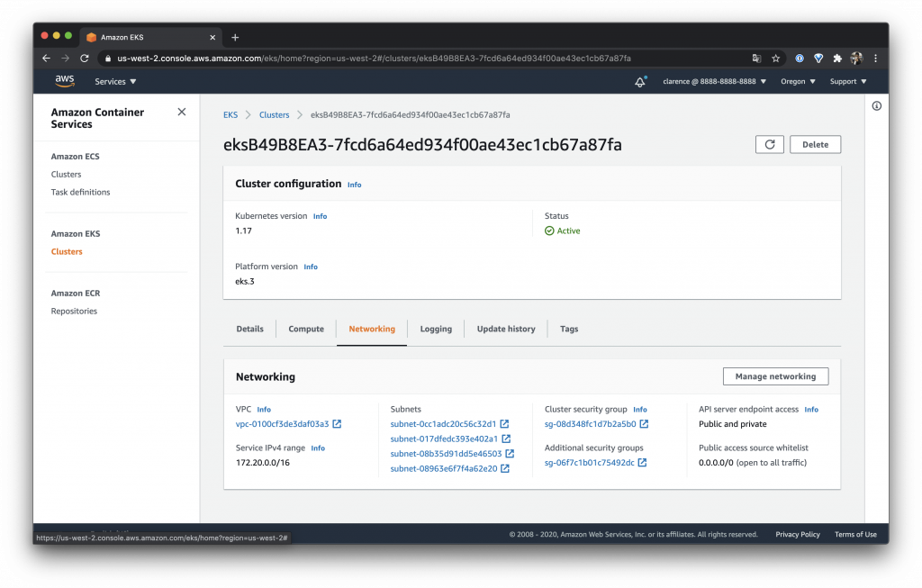
Task: Open the clarence account dropdown
Action: tap(714, 82)
